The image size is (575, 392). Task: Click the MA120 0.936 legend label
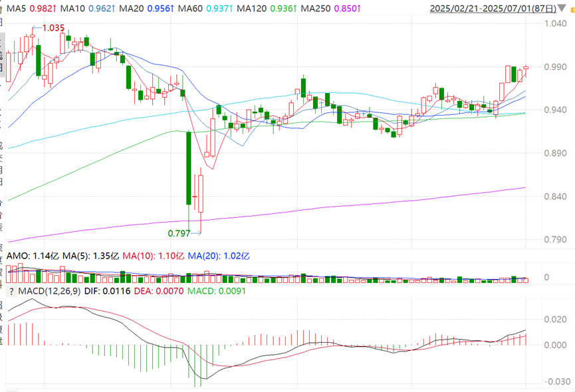pyautogui.click(x=267, y=8)
